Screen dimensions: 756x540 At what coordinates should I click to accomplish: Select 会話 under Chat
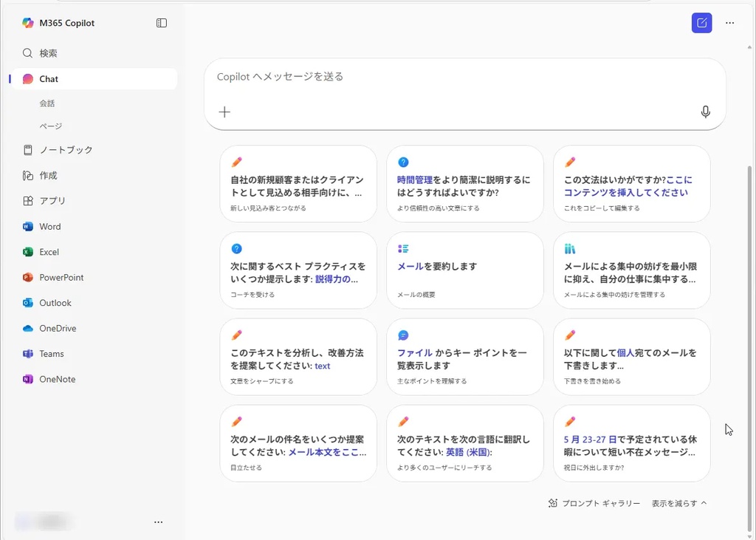[47, 103]
